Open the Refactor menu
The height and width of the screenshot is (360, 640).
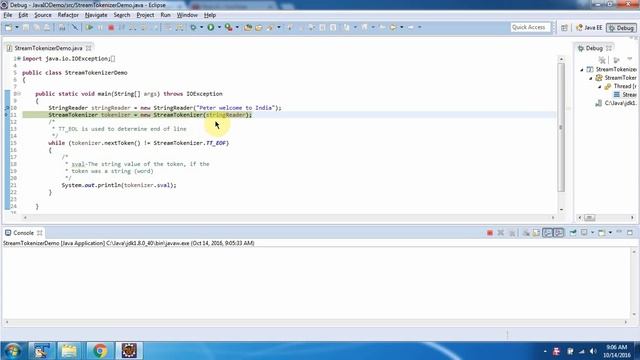68,15
